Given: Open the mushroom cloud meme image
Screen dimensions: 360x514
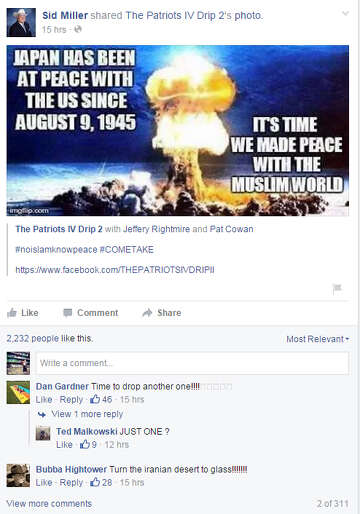Looking at the screenshot, I should click(178, 130).
